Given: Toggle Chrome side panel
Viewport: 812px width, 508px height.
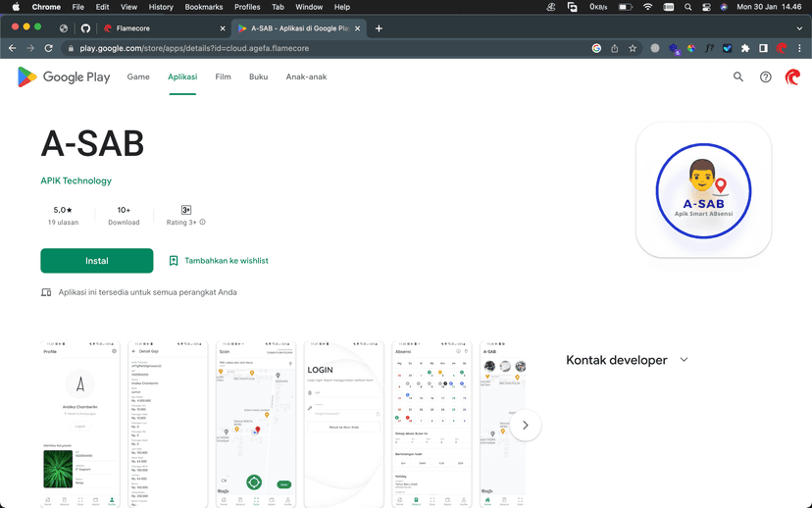Looking at the screenshot, I should (763, 48).
